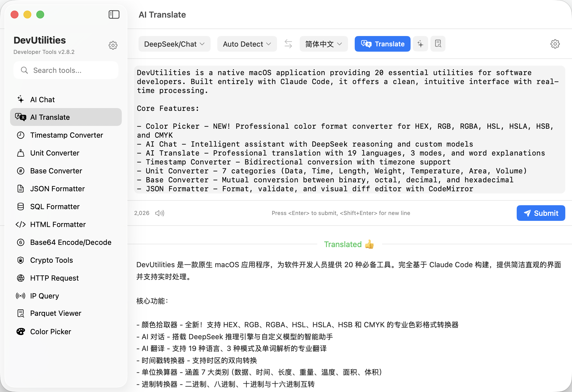Viewport: 572px width, 392px height.
Task: Select Timestamp Converter in the sidebar
Action: click(66, 135)
